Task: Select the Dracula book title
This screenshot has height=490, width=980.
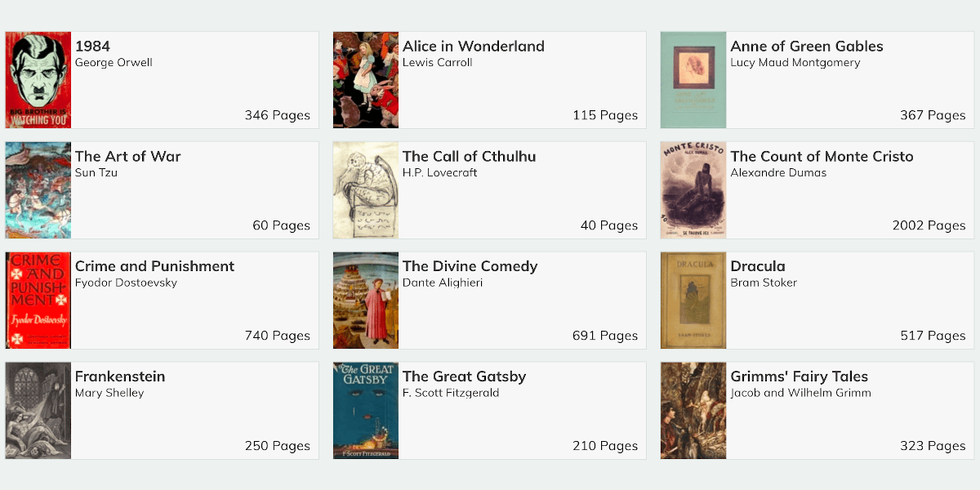Action: [x=758, y=266]
